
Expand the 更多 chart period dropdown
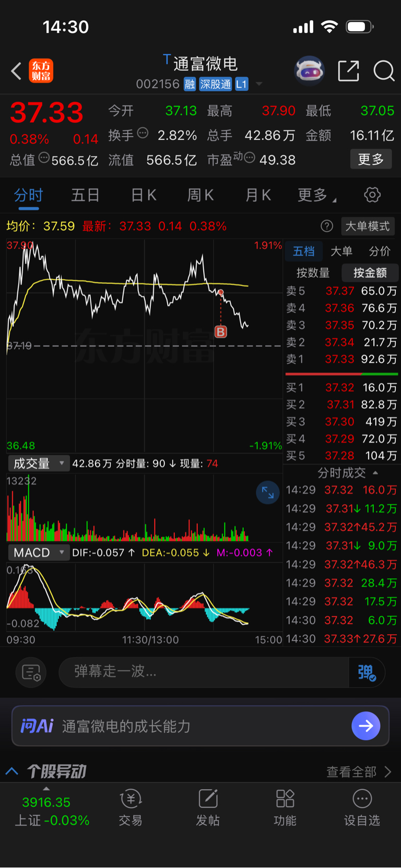tap(317, 195)
